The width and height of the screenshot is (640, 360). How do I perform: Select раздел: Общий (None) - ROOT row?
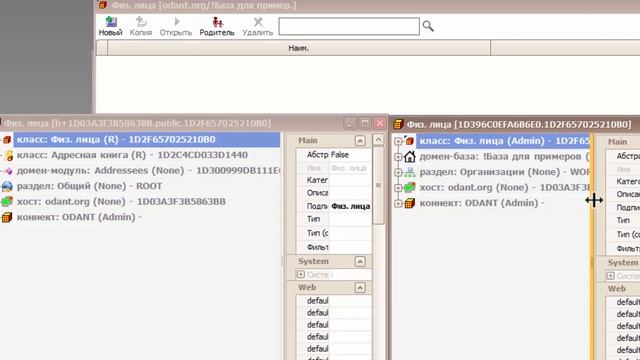[x=89, y=186]
